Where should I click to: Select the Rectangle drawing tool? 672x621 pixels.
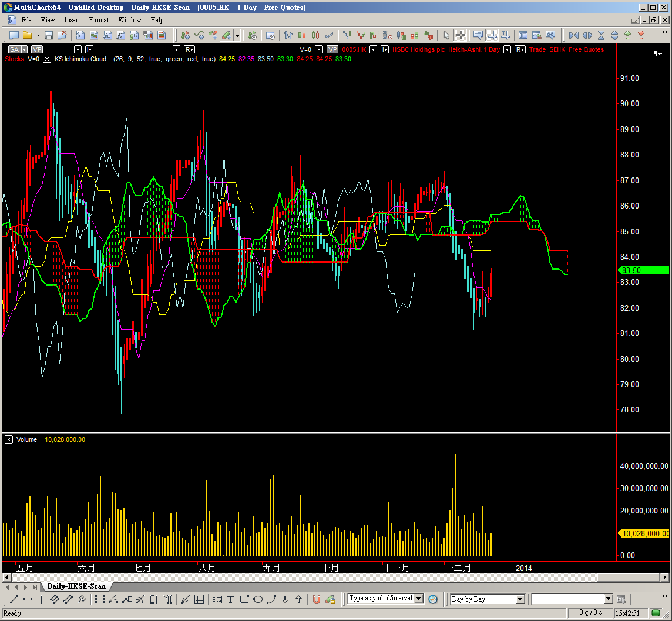pyautogui.click(x=244, y=599)
